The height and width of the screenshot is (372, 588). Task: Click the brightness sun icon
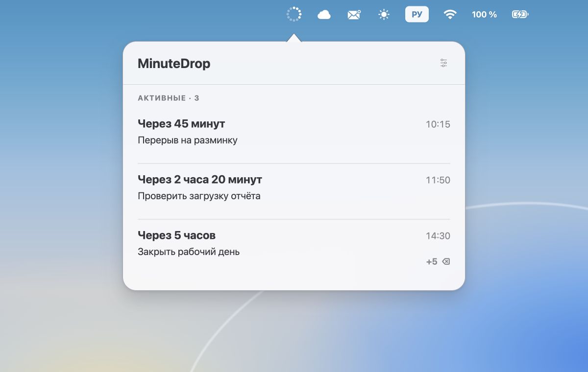(x=384, y=15)
